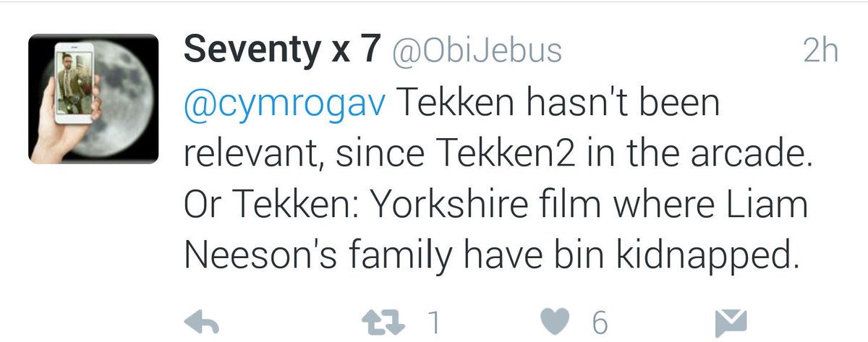Select the line 'Tekken hasn't been'
Image resolution: width=868 pixels, height=342 pixels.
[558, 106]
